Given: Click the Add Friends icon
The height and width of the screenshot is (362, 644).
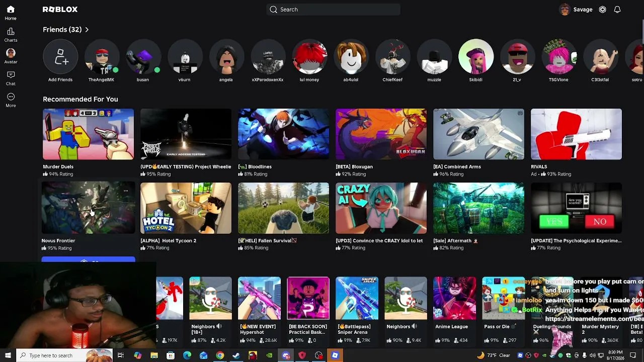Looking at the screenshot, I should pyautogui.click(x=60, y=56).
